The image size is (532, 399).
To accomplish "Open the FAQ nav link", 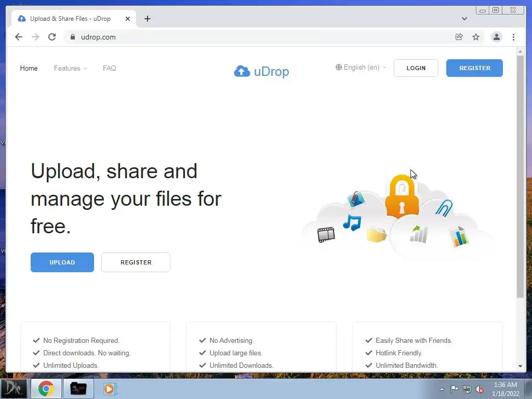I will coord(109,68).
